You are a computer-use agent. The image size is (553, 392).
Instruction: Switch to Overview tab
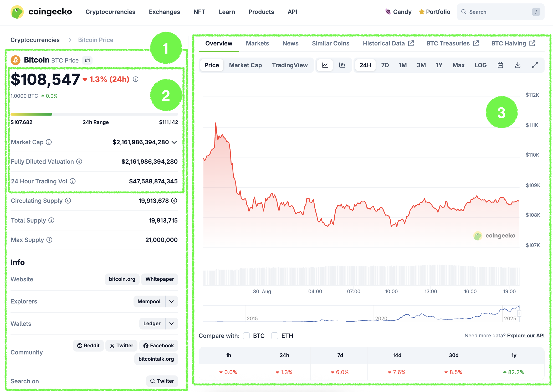click(219, 43)
